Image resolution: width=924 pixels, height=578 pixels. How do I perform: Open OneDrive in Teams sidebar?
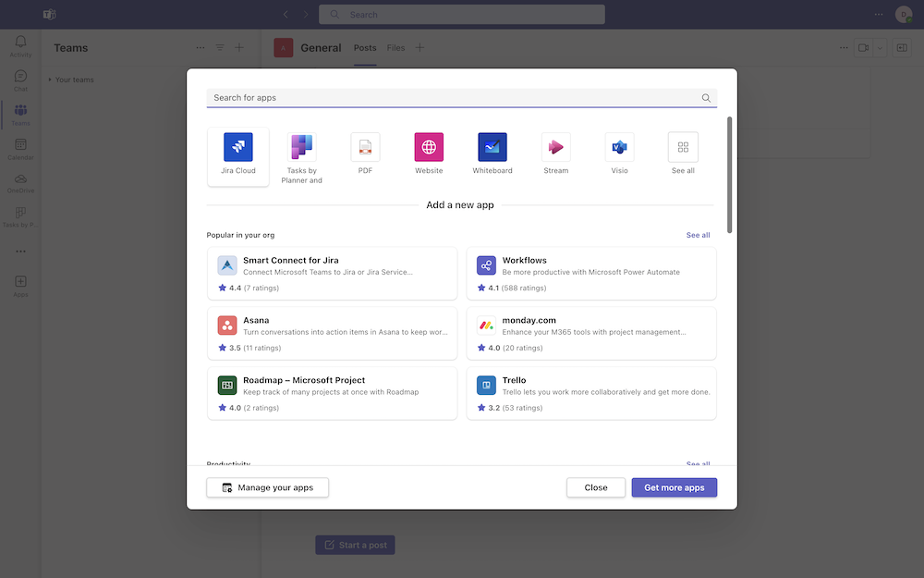click(20, 183)
